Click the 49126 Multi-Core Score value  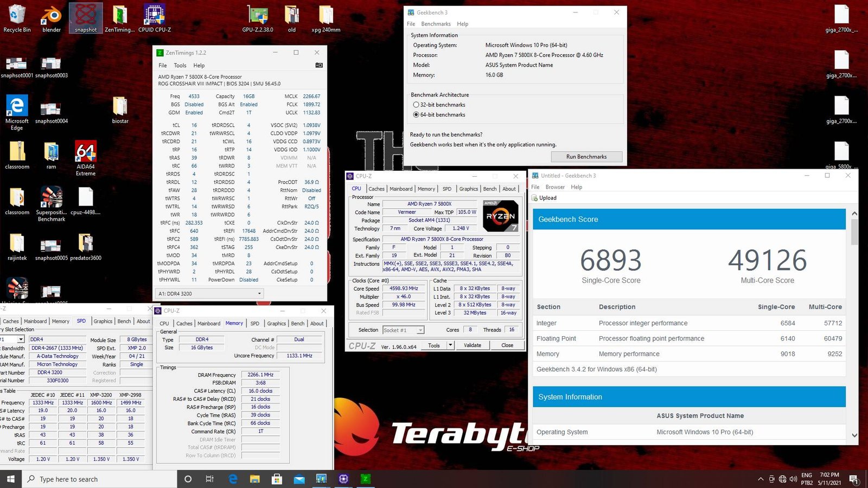tap(767, 260)
